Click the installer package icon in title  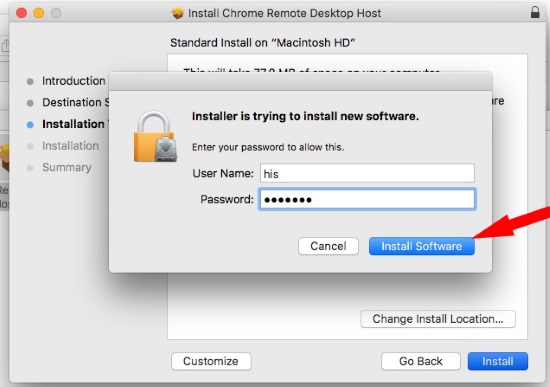[x=177, y=13]
